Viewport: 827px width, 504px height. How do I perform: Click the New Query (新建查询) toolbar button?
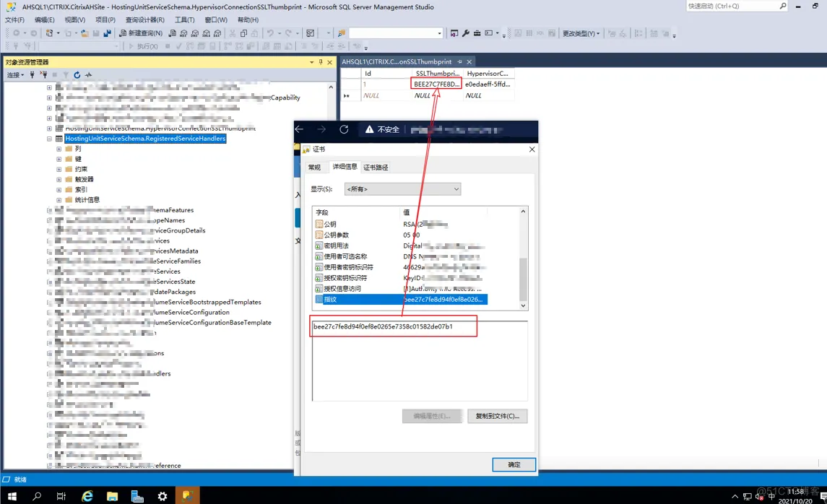[141, 33]
